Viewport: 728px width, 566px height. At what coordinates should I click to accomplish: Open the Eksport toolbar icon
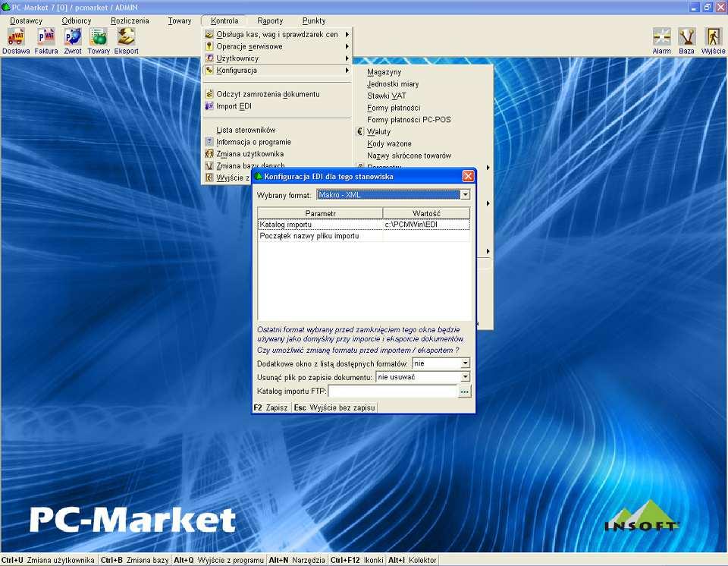[126, 41]
